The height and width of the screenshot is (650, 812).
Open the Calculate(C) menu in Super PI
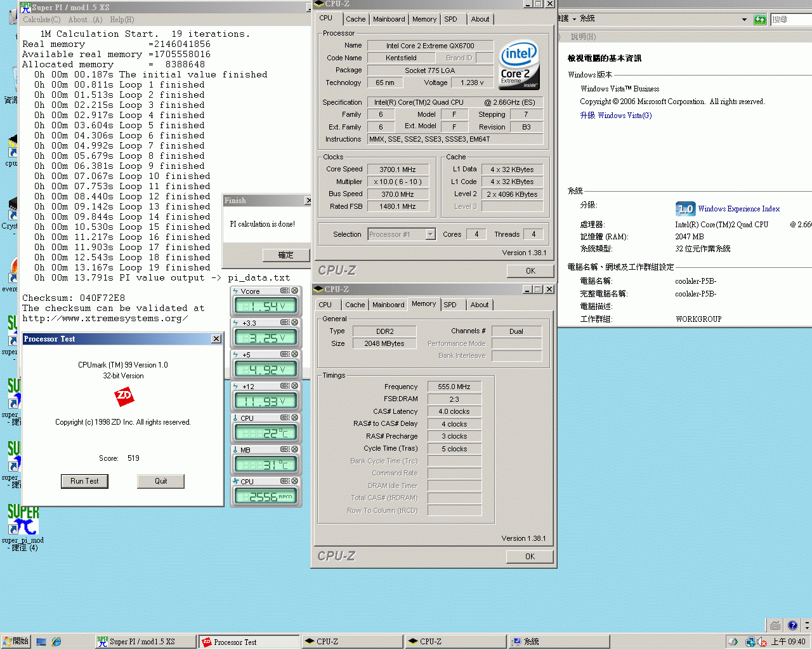pyautogui.click(x=42, y=20)
